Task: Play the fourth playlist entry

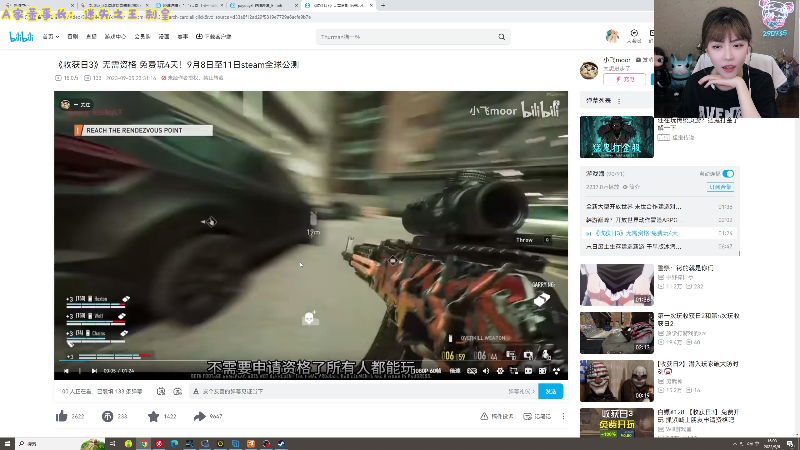Action: pyautogui.click(x=659, y=246)
